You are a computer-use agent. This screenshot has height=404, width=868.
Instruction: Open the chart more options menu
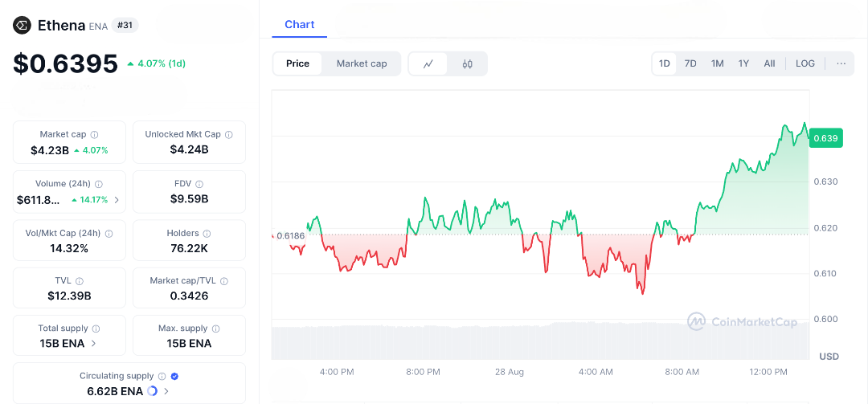841,63
